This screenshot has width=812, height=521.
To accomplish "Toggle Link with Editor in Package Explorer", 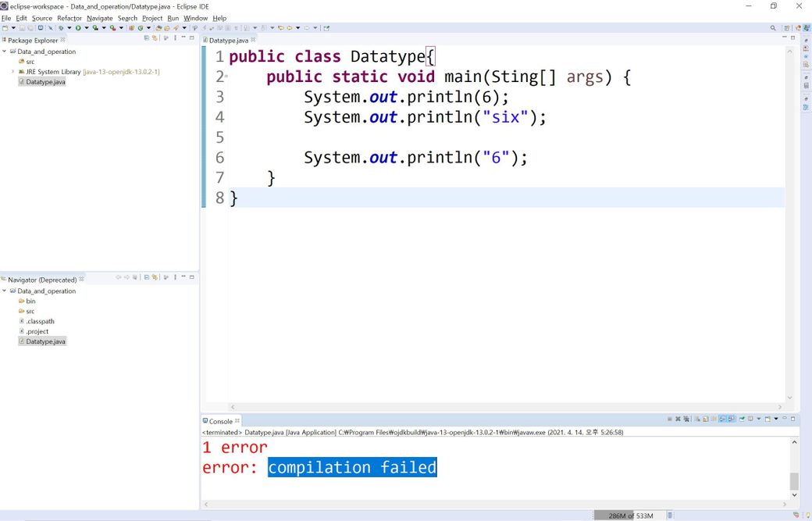I will (155, 37).
